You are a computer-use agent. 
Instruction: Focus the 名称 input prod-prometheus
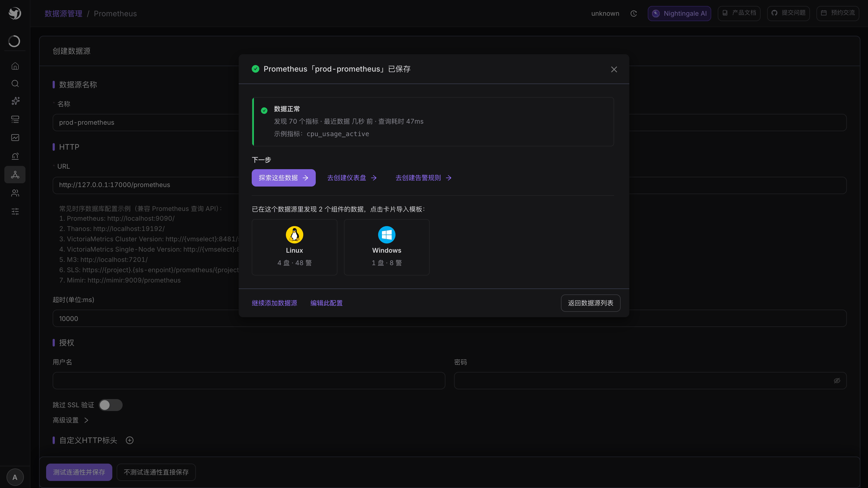coord(449,123)
